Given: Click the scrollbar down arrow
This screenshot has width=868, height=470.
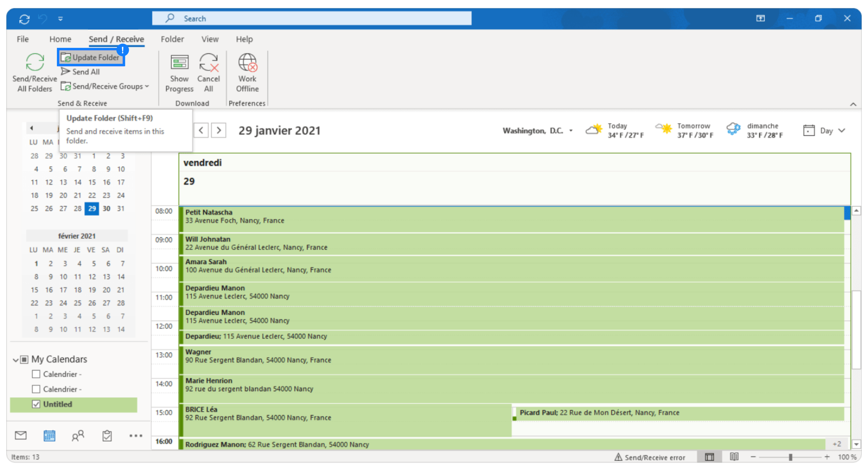Looking at the screenshot, I should click(x=856, y=444).
